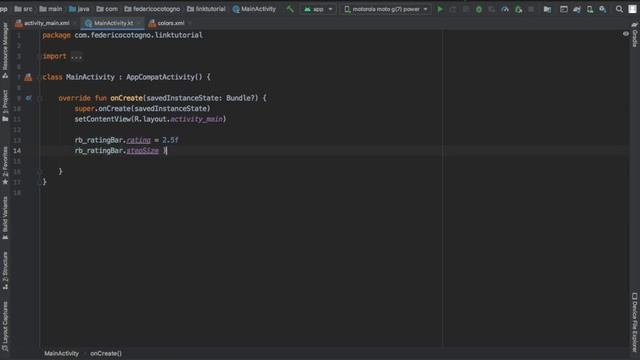Open the Build Variants tool window
This screenshot has height=360, width=640.
5,218
